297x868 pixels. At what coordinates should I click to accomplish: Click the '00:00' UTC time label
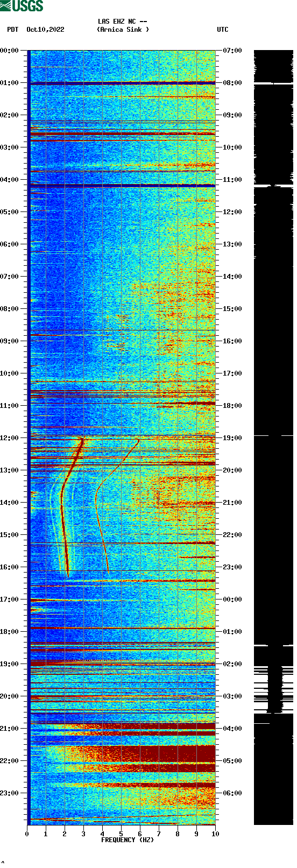(232, 599)
